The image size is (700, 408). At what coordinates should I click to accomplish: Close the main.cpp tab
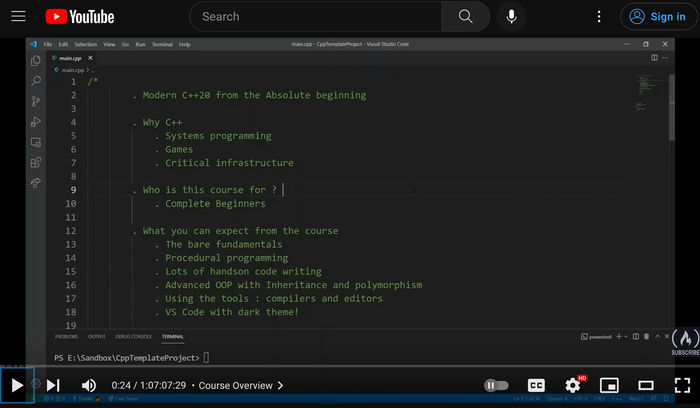tap(90, 58)
